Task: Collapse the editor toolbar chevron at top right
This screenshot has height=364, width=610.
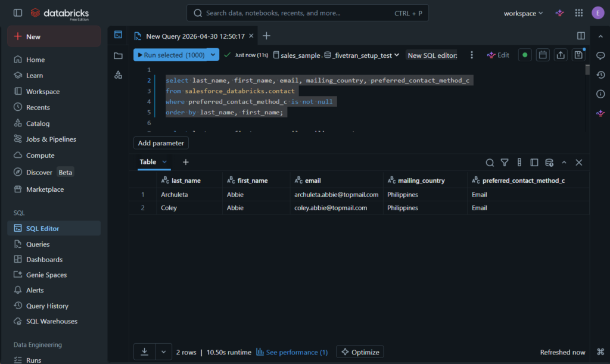Action: pyautogui.click(x=600, y=36)
